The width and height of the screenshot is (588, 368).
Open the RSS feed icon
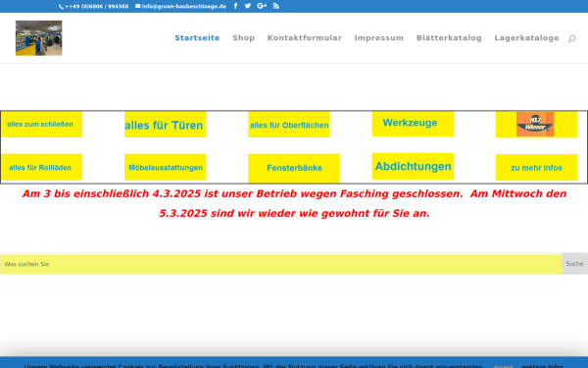(x=276, y=6)
